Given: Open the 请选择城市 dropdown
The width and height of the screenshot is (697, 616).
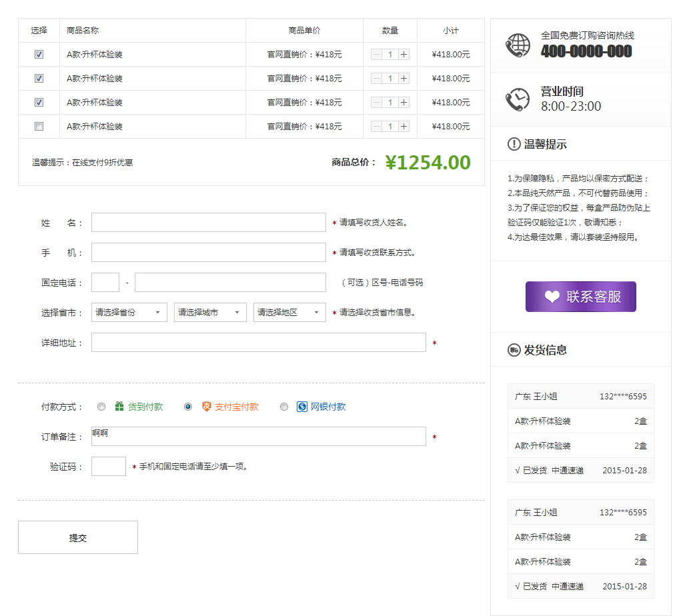Looking at the screenshot, I should coord(210,312).
